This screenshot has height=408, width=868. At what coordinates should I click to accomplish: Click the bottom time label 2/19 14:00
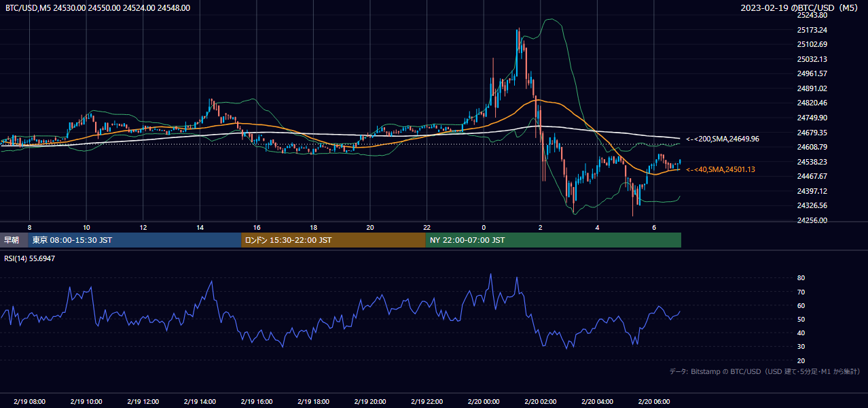200,402
